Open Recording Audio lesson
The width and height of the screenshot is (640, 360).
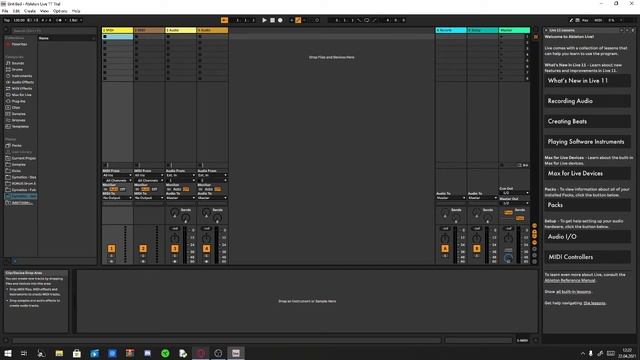point(587,101)
